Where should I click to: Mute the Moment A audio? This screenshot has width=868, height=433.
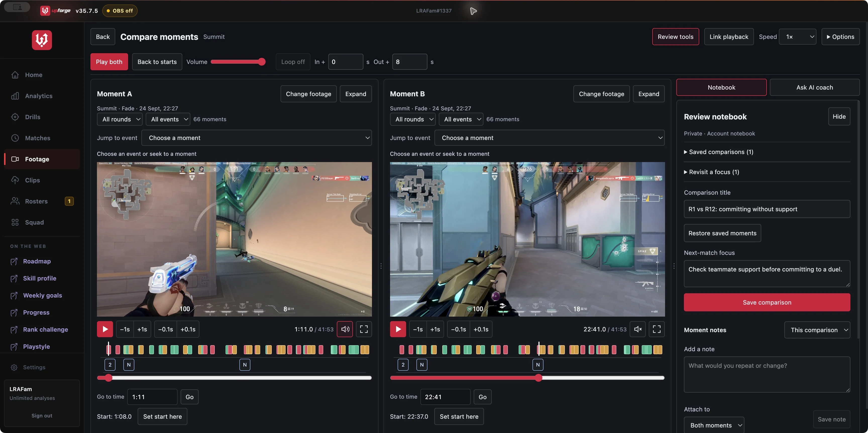[345, 329]
